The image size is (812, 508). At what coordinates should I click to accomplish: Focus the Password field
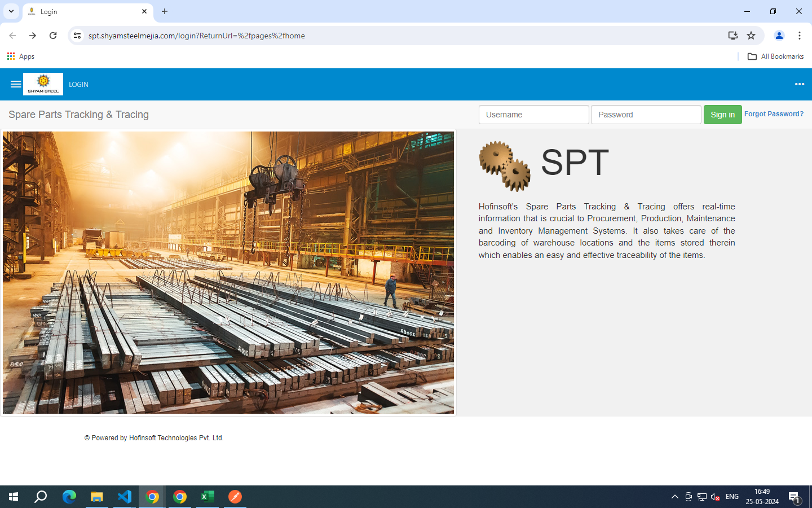coord(646,115)
